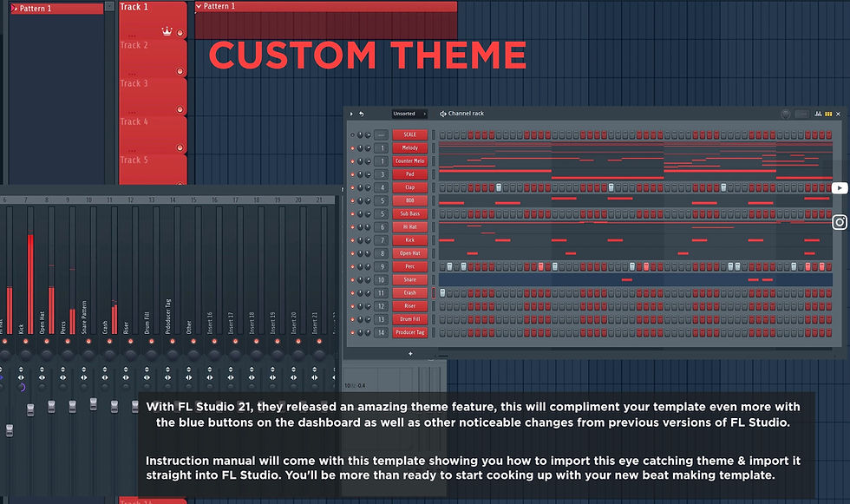Viewport: 850px width, 504px height.
Task: Toggle the mute LED on mixer Kick track
Action: [x=25, y=342]
